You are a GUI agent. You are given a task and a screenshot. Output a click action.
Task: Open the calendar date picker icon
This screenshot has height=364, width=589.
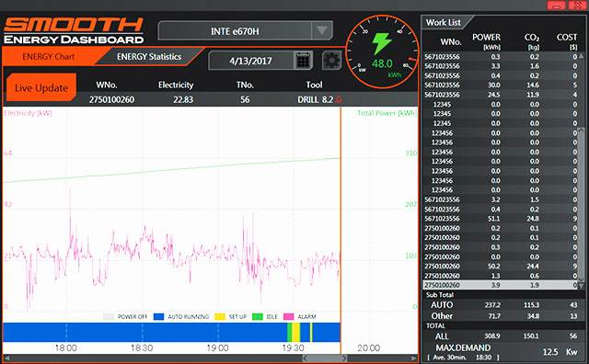point(303,61)
